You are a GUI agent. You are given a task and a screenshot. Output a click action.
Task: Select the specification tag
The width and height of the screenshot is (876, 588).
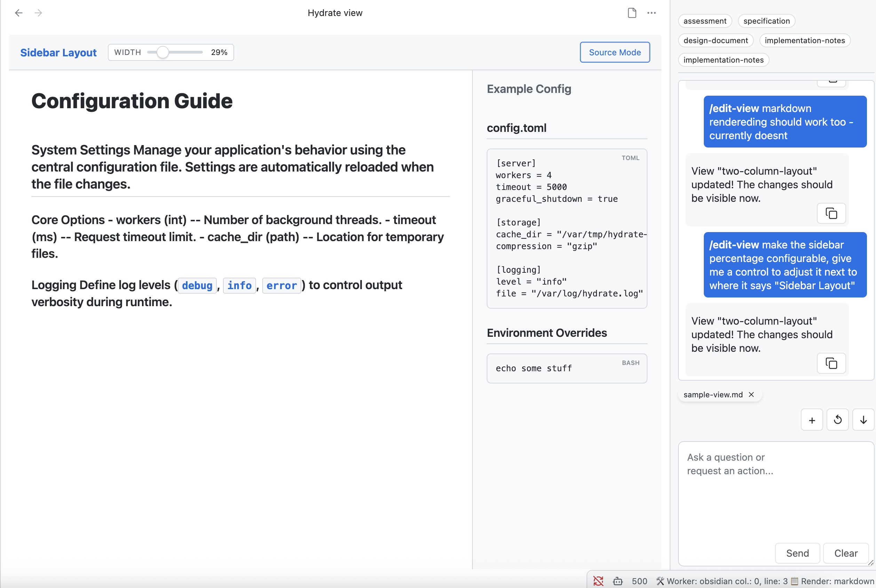(x=766, y=21)
